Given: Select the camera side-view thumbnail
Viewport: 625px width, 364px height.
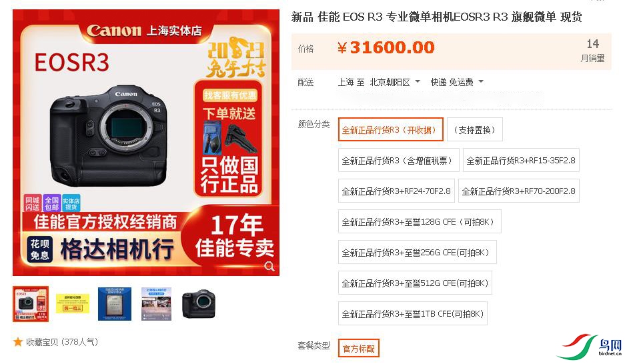Looking at the screenshot, I should click(199, 304).
